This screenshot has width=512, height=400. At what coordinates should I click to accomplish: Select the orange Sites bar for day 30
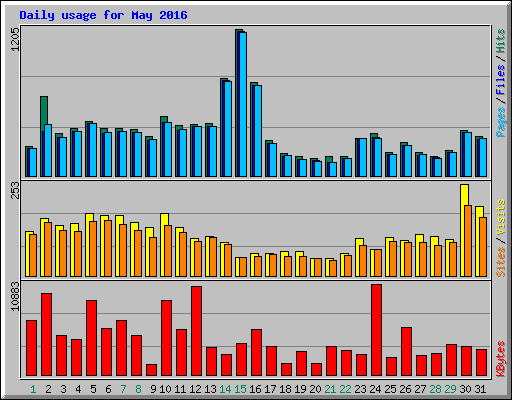click(x=468, y=241)
